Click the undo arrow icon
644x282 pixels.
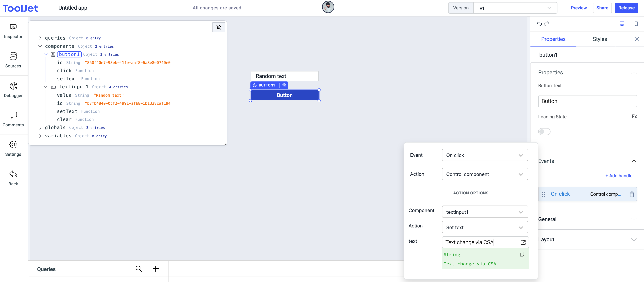click(x=539, y=23)
